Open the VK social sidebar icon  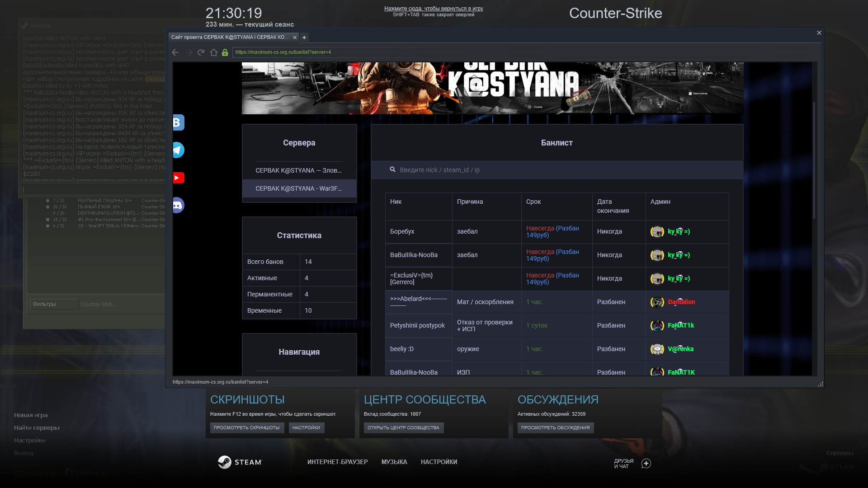pyautogui.click(x=179, y=122)
